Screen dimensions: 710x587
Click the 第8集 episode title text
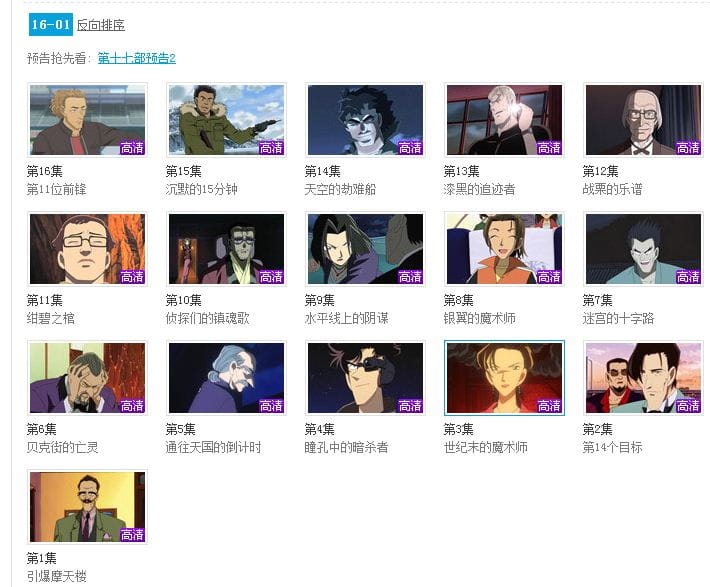click(458, 300)
